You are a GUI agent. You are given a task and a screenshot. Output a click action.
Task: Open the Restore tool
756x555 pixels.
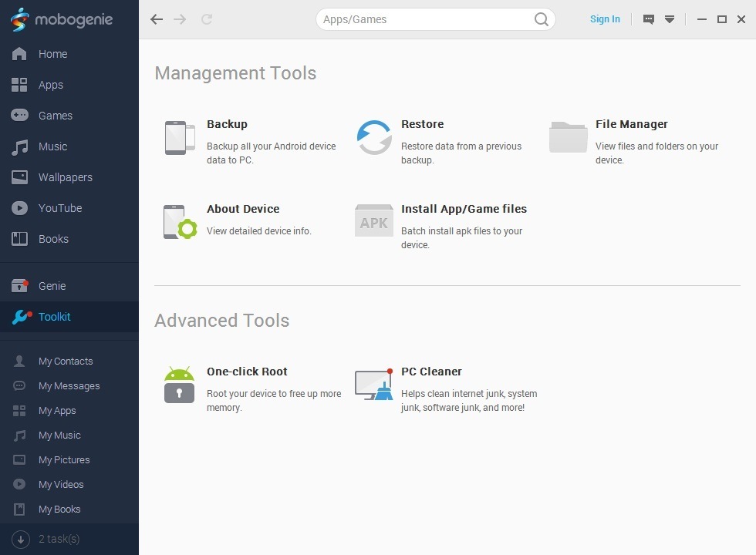(422, 124)
